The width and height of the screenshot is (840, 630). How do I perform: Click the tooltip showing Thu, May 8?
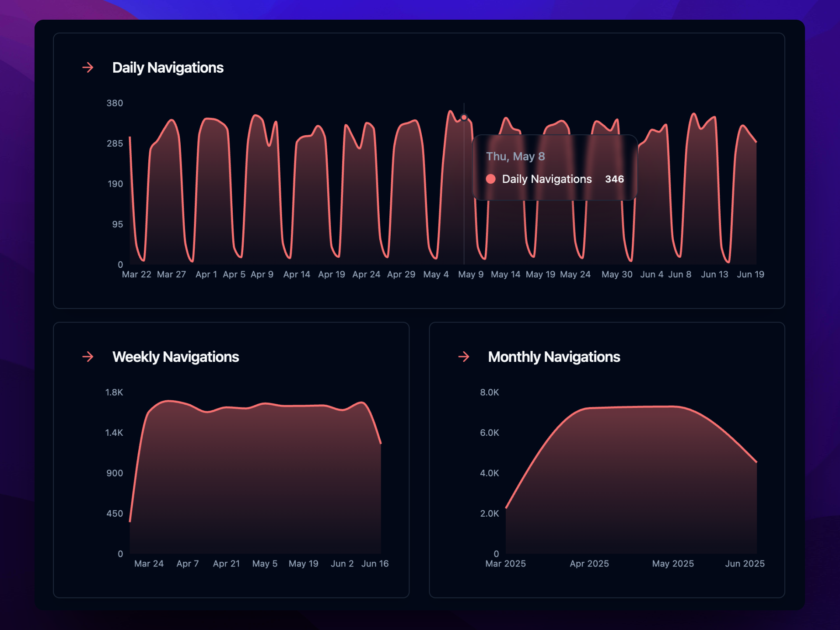pos(554,168)
